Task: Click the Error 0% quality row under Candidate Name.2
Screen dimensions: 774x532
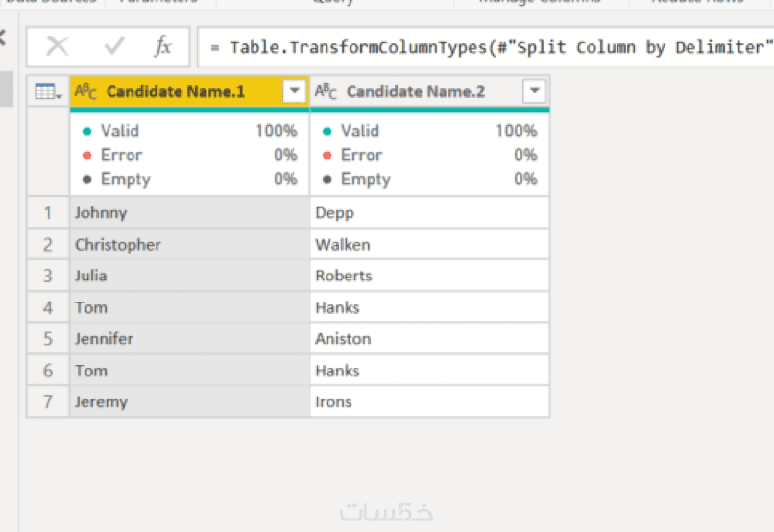Action: coord(429,155)
